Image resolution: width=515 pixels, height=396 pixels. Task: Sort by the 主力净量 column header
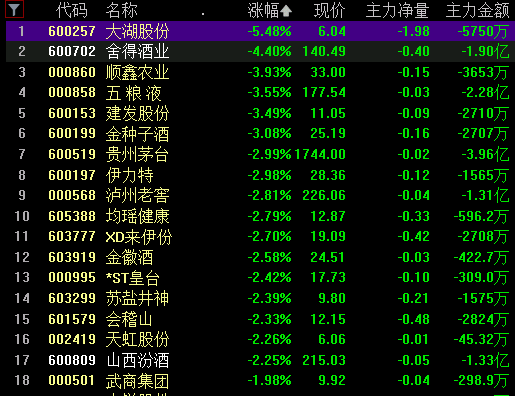coord(397,11)
